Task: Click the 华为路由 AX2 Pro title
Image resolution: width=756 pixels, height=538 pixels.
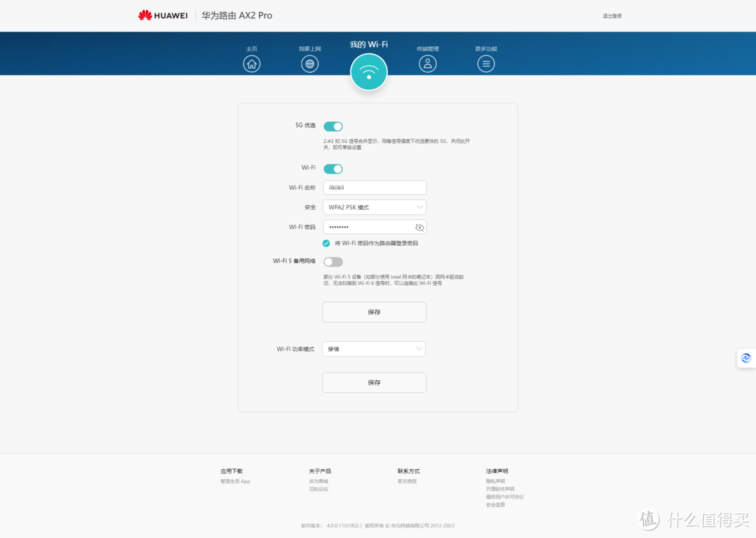Action: point(237,15)
